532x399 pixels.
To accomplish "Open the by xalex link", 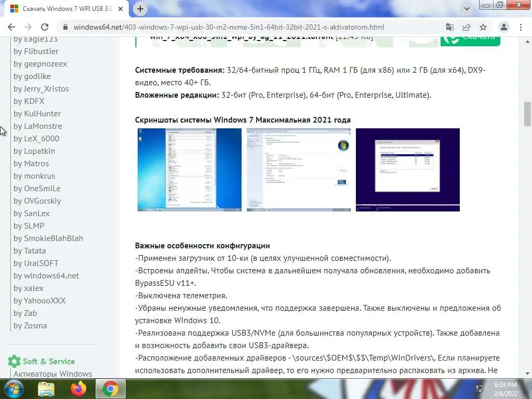I will [29, 288].
